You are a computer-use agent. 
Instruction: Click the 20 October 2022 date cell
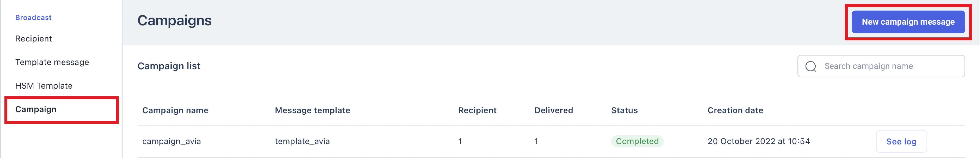[759, 142]
